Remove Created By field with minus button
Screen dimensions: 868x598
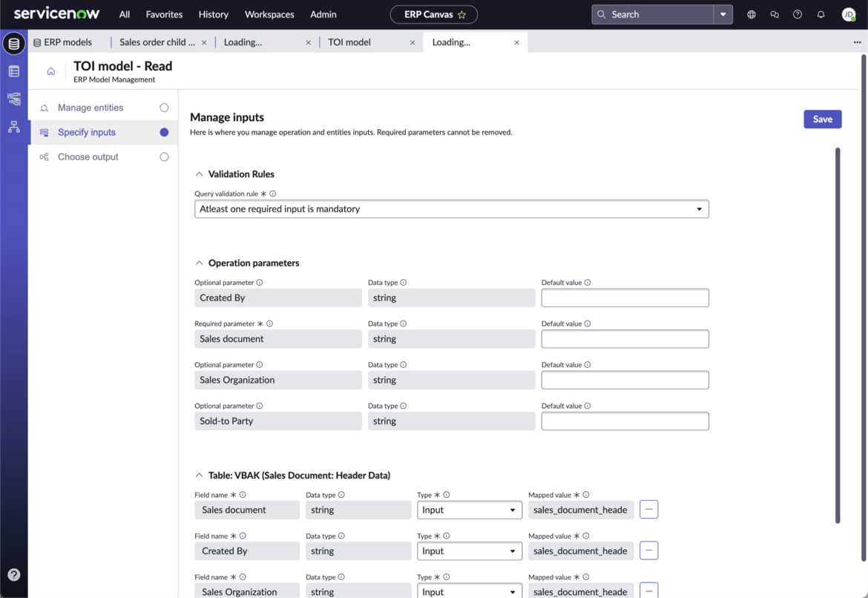(x=649, y=551)
